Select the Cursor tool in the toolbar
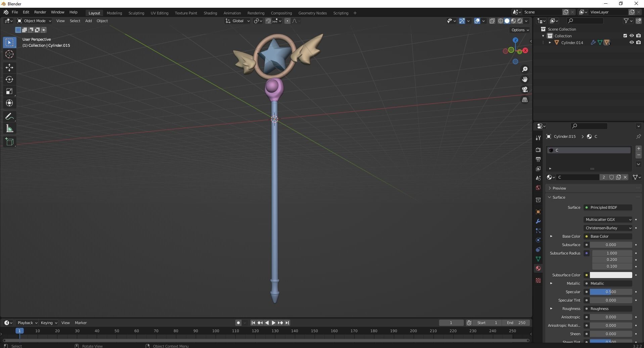 pos(9,54)
